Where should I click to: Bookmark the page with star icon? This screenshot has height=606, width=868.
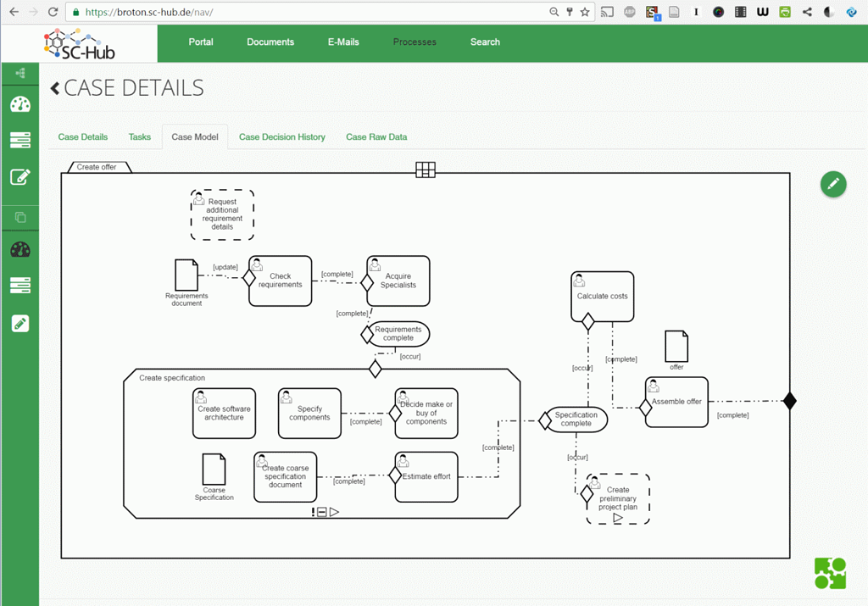[x=585, y=12]
